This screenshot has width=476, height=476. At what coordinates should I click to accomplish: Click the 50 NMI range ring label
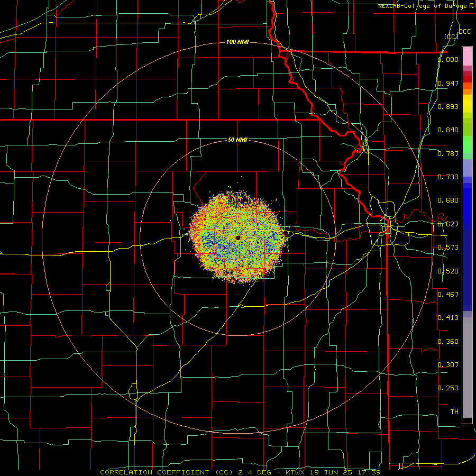pos(237,140)
